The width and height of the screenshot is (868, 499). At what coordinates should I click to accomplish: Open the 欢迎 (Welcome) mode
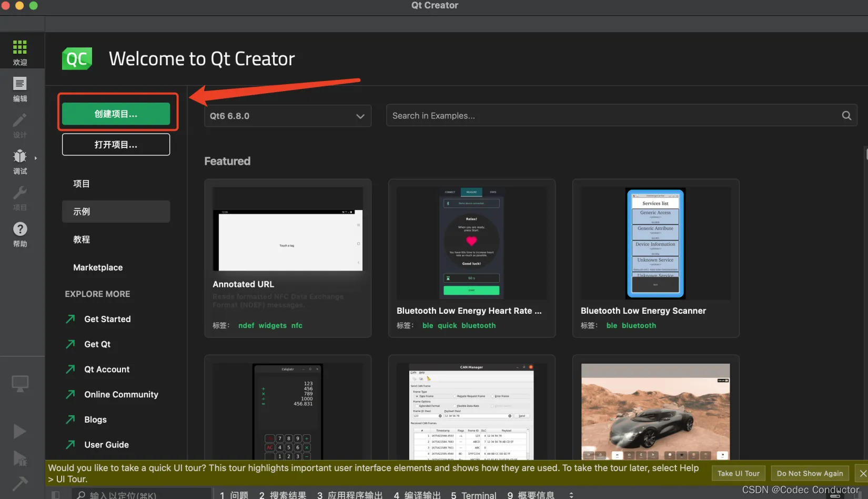click(20, 53)
